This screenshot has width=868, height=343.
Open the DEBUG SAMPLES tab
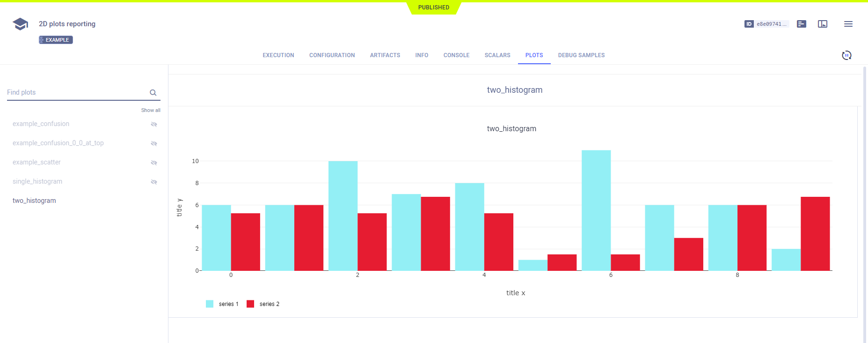[581, 55]
